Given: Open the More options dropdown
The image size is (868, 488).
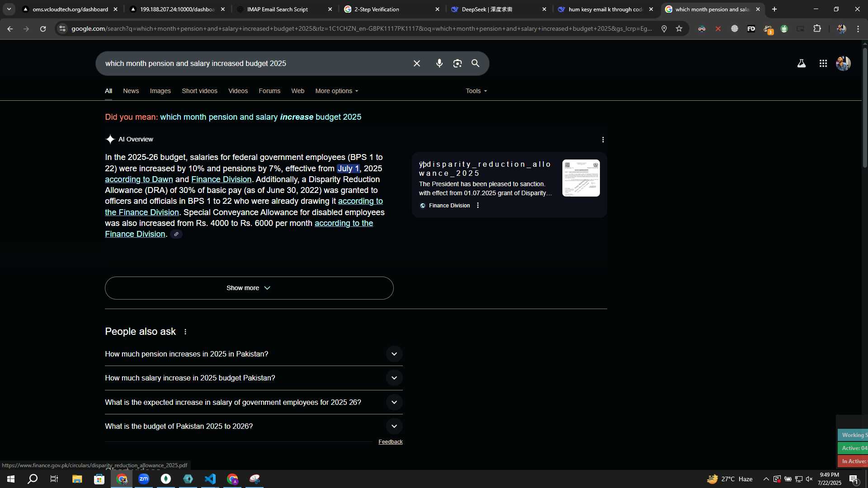Looking at the screenshot, I should click(337, 91).
